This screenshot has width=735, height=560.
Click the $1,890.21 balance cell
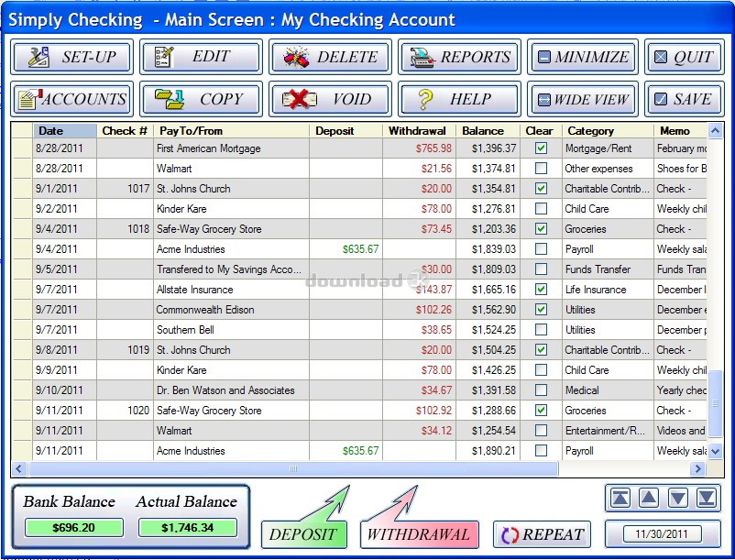click(x=488, y=450)
